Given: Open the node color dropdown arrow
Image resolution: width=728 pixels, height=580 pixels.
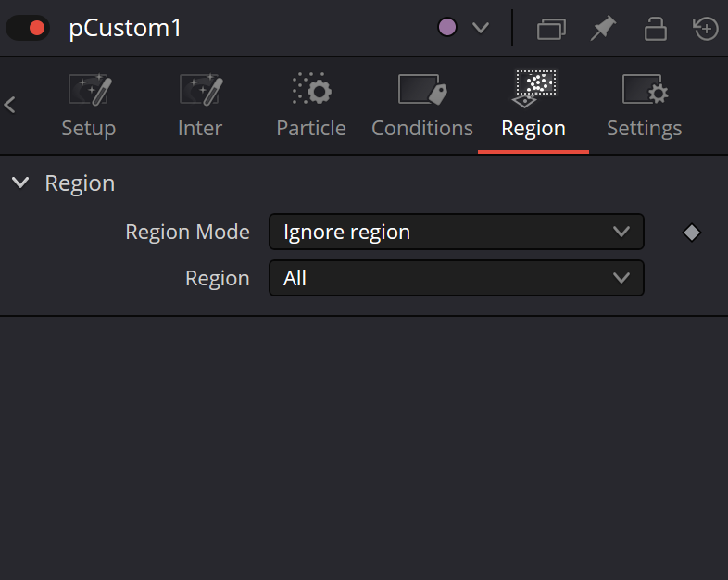Looking at the screenshot, I should (481, 28).
